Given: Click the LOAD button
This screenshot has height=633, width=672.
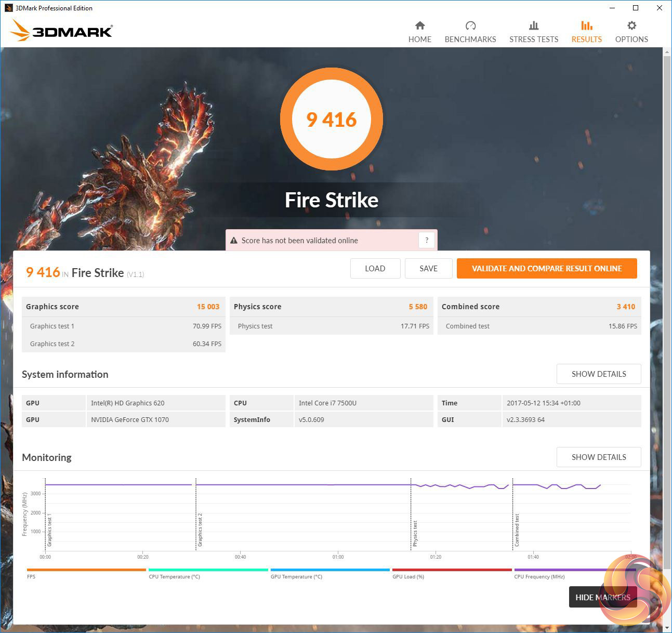Looking at the screenshot, I should point(375,269).
